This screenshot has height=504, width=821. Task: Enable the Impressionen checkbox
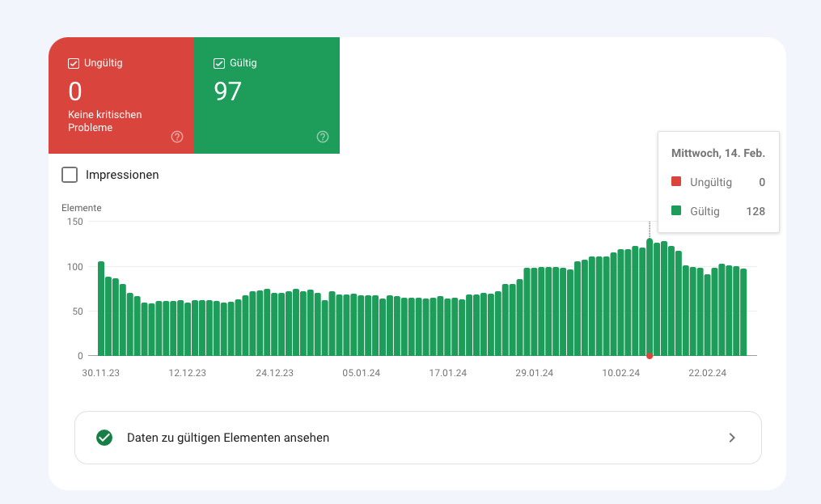coord(70,175)
